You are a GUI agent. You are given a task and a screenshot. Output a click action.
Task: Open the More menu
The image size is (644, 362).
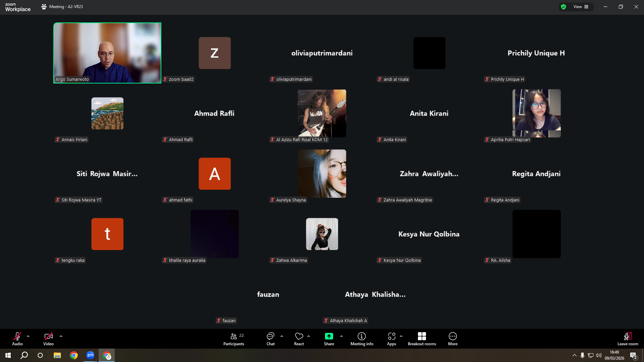453,339
